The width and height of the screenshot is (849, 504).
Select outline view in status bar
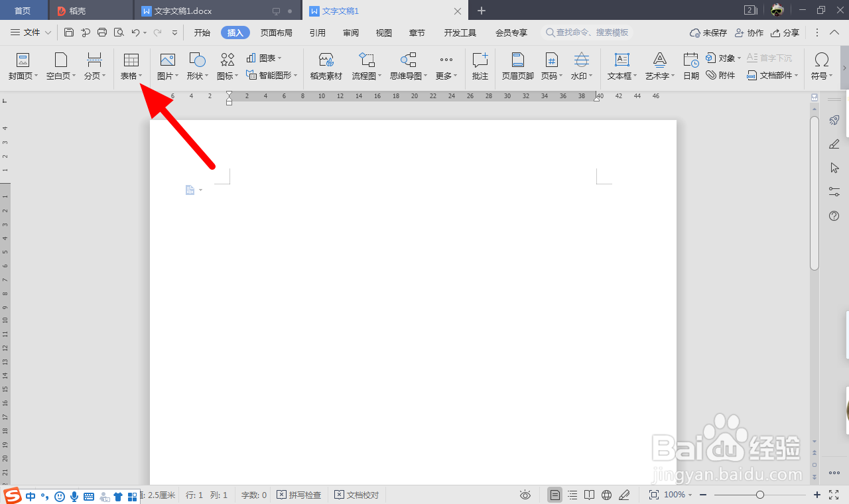point(572,495)
